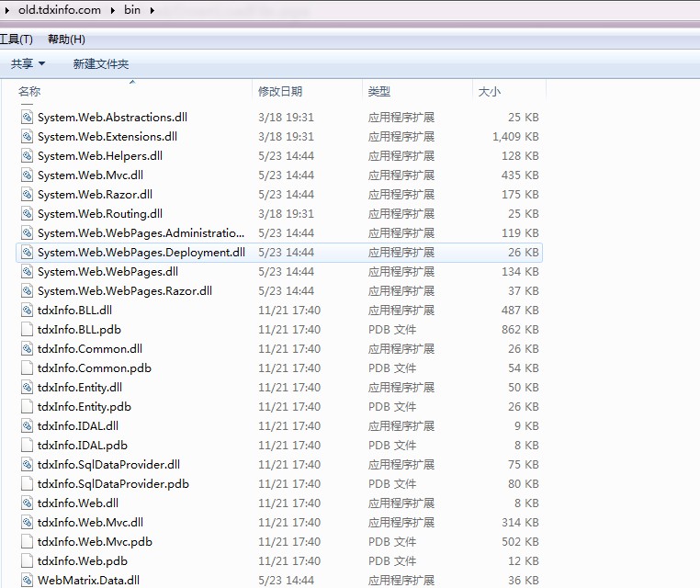The height and width of the screenshot is (588, 700).
Task: Click the System.Web.WebPages.Deployment.dll file icon
Action: (x=28, y=253)
